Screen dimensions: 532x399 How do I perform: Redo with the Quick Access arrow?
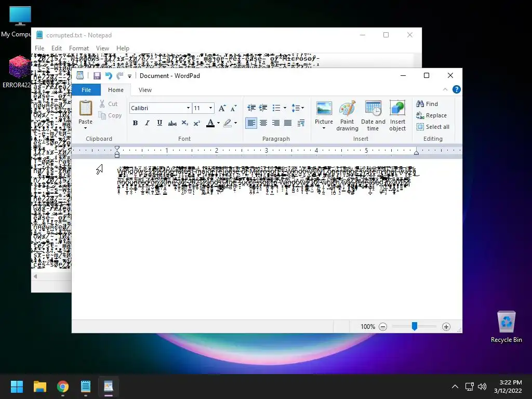pos(119,76)
